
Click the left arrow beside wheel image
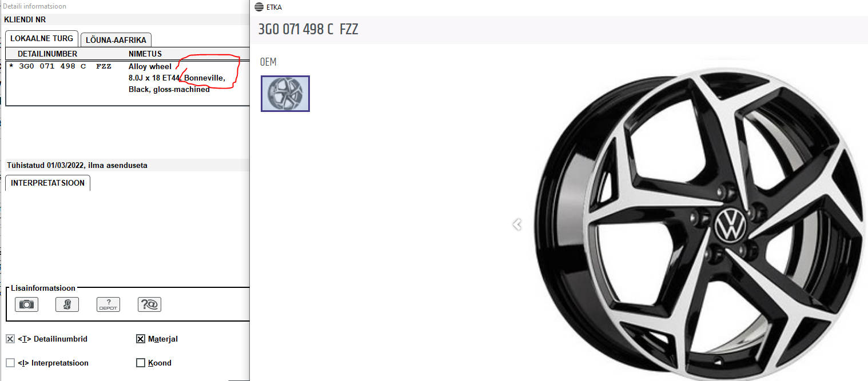pyautogui.click(x=517, y=224)
